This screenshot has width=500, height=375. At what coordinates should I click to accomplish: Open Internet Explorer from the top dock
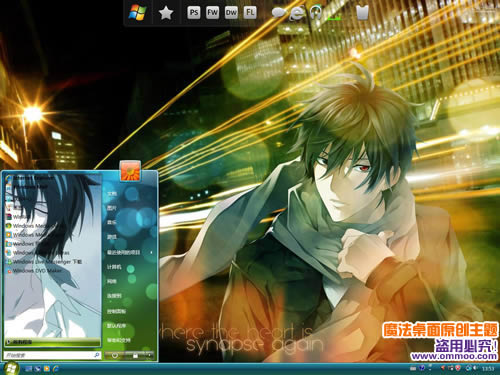[x=297, y=14]
